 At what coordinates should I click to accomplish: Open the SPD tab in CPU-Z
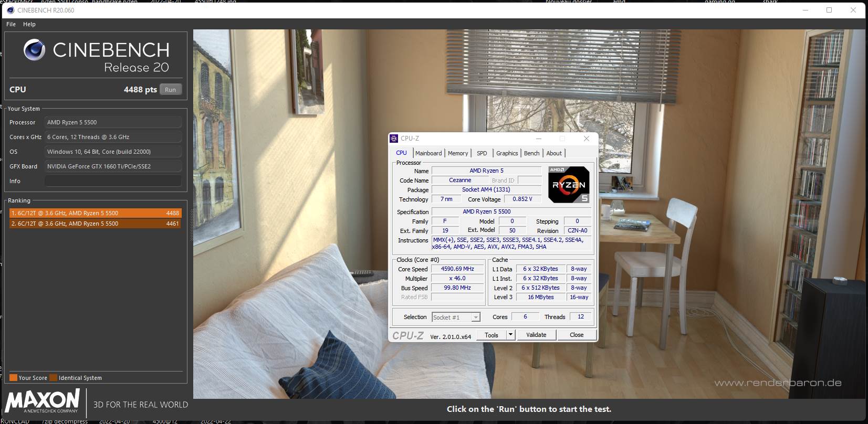(x=482, y=153)
